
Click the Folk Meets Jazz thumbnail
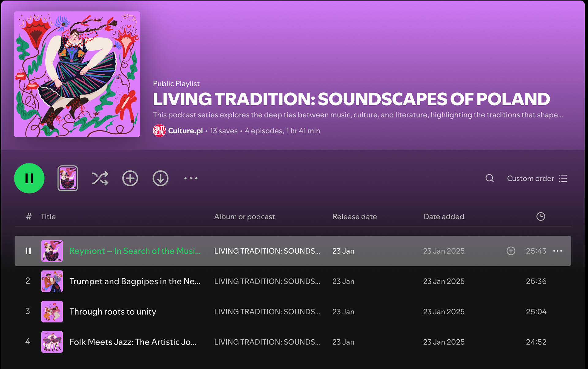52,342
